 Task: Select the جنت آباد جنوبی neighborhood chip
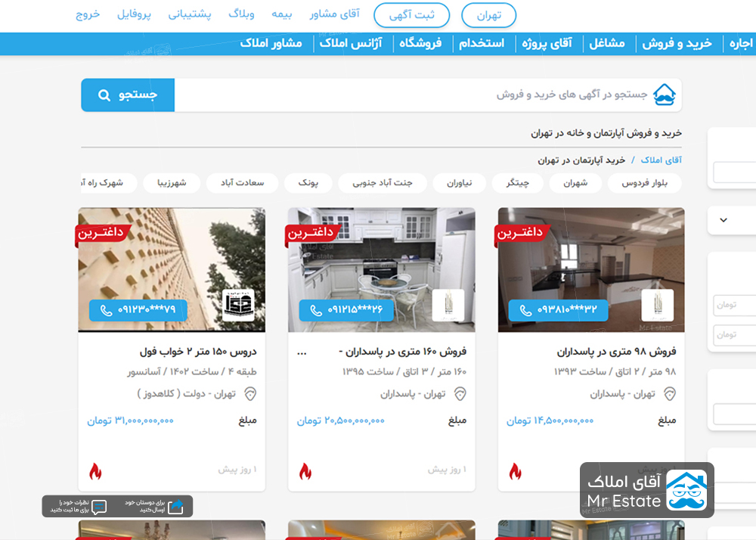[x=383, y=183]
